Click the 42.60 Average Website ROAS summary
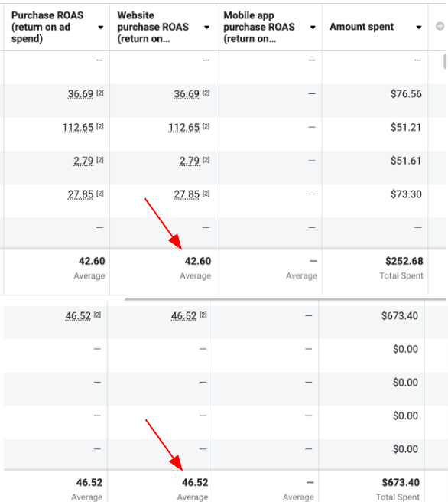 coord(198,261)
